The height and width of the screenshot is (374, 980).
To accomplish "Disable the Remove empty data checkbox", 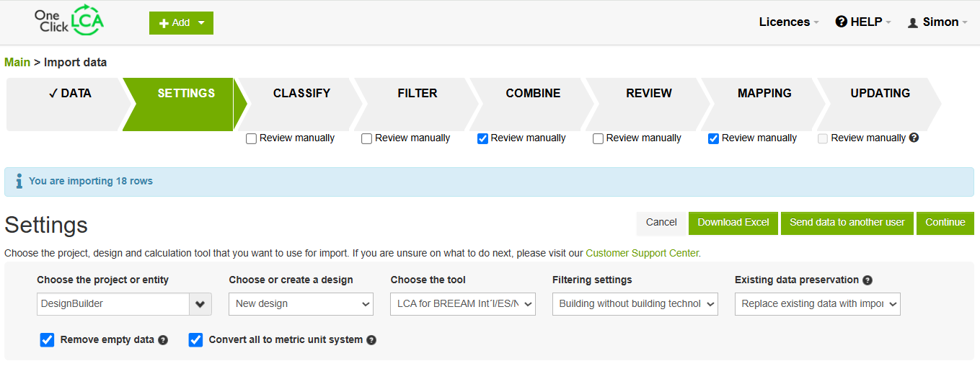I will coord(48,340).
